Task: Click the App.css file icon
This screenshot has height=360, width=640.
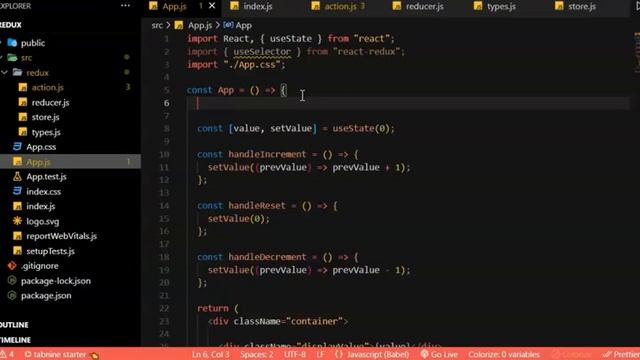Action: pos(17,147)
